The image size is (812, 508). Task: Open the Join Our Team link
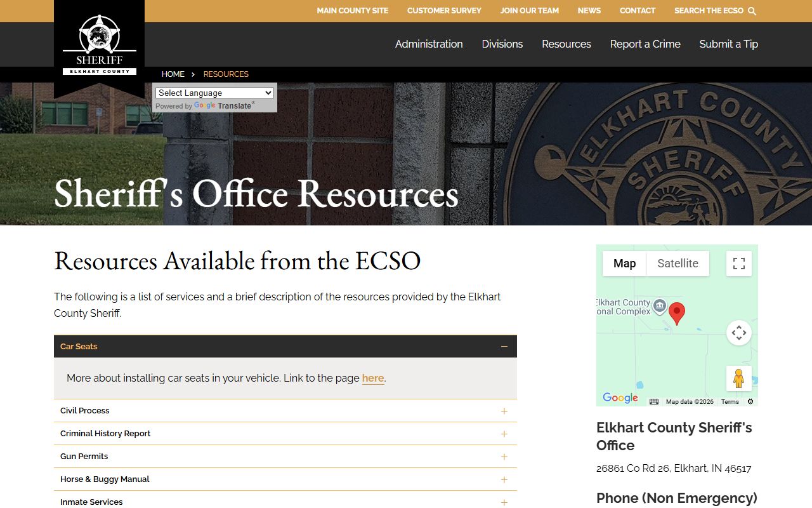coord(530,11)
